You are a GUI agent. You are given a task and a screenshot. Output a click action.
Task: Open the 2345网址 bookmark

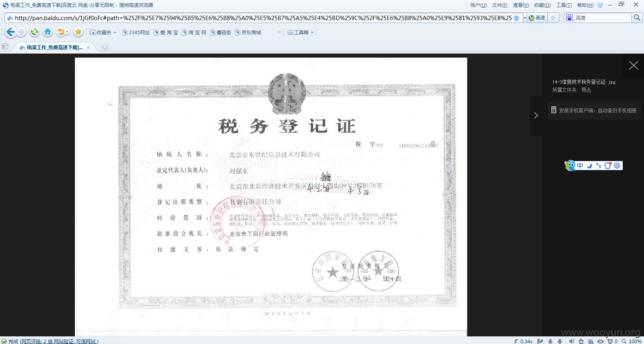[136, 32]
